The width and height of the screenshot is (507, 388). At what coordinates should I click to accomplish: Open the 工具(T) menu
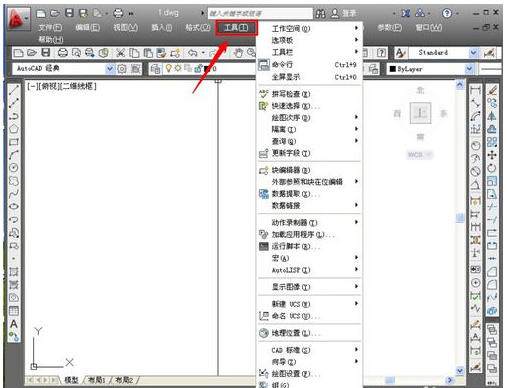(x=236, y=28)
